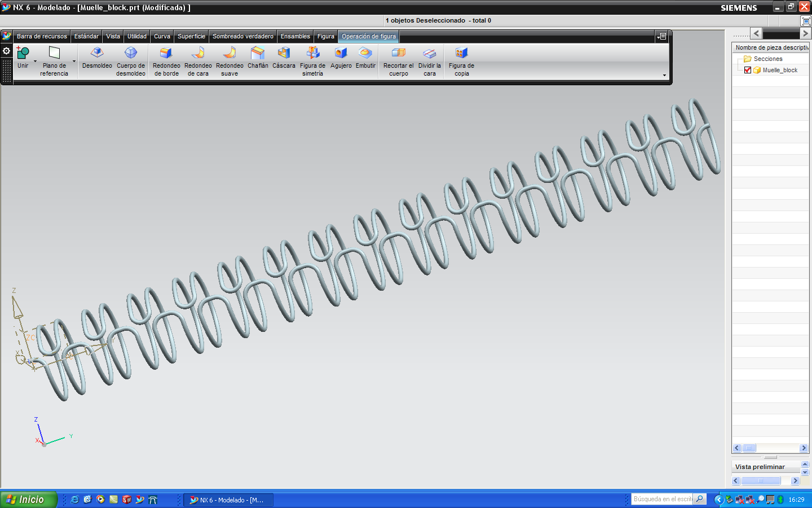Image resolution: width=812 pixels, height=508 pixels.
Task: Collapse Vista preliminar with up arrow
Action: pos(805,464)
